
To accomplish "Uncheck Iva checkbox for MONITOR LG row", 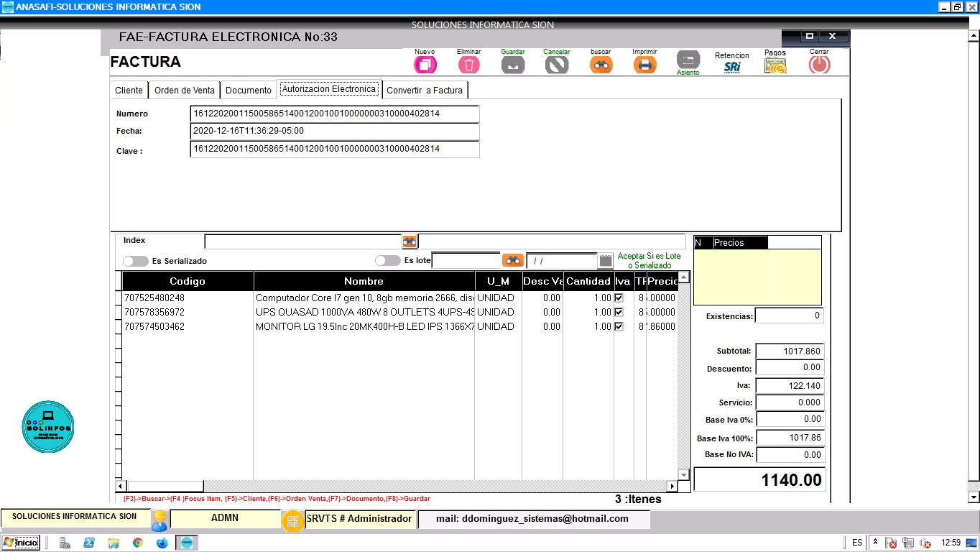I will click(619, 327).
